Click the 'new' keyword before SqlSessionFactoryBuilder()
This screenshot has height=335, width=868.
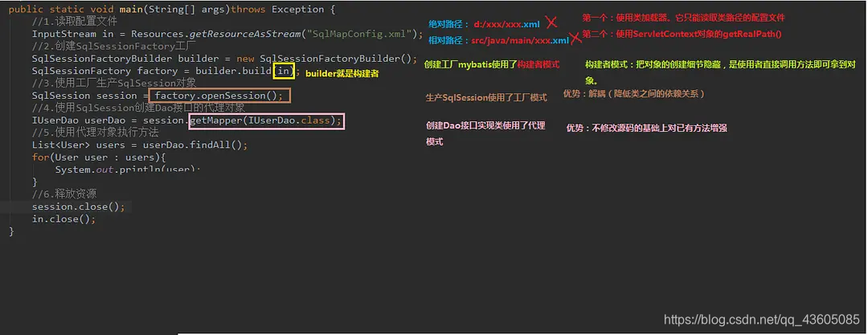(x=245, y=58)
